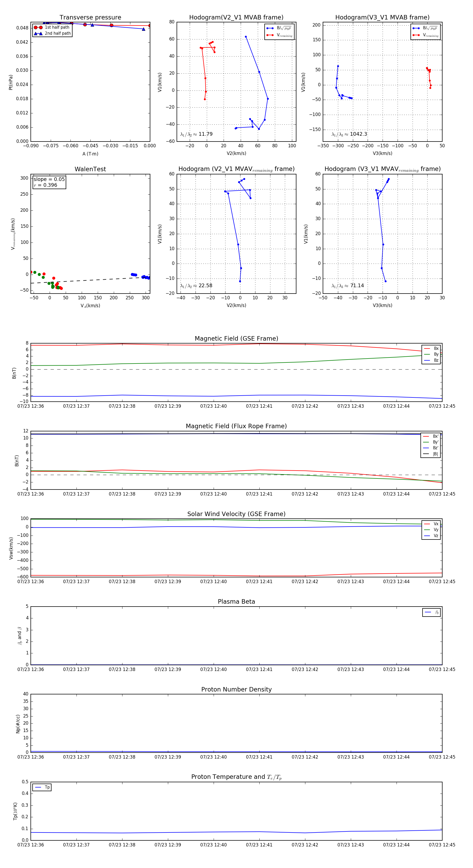Click the "Magnetic Field (Flux Rope Frame)" title
The height and width of the screenshot is (868, 473).
pyautogui.click(x=236, y=426)
